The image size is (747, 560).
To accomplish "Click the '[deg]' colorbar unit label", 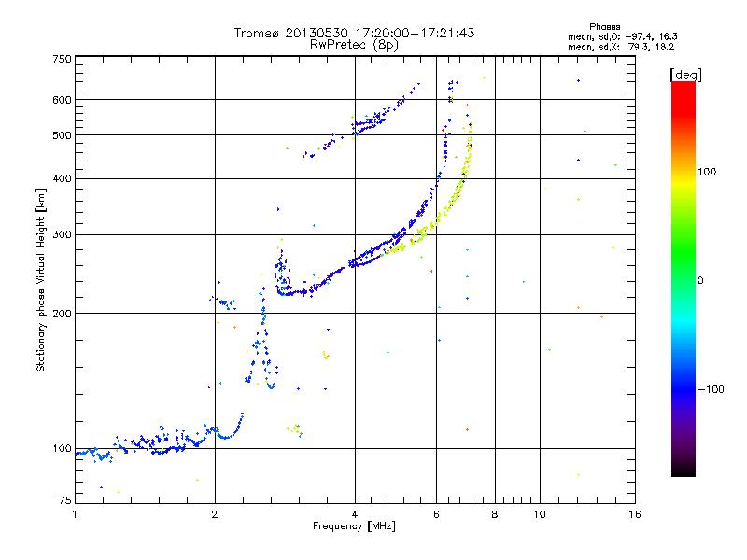I will [685, 75].
